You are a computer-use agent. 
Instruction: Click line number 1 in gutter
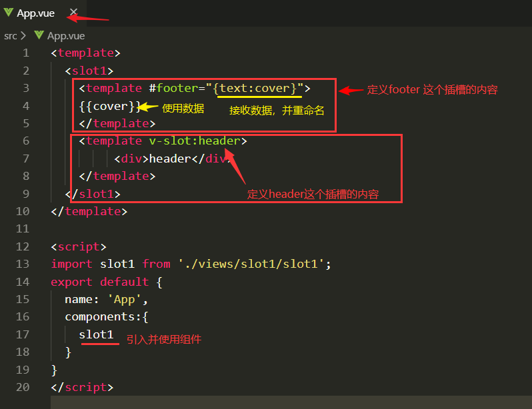(26, 53)
